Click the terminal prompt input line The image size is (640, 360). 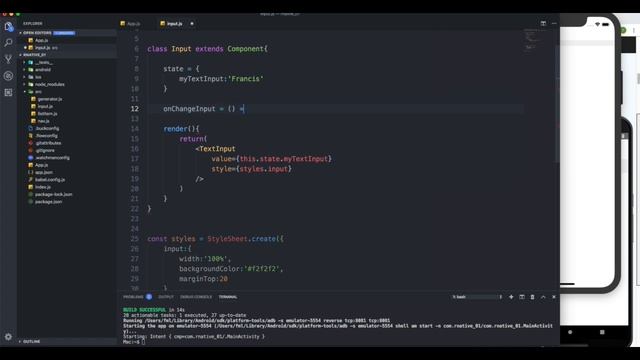(134, 342)
